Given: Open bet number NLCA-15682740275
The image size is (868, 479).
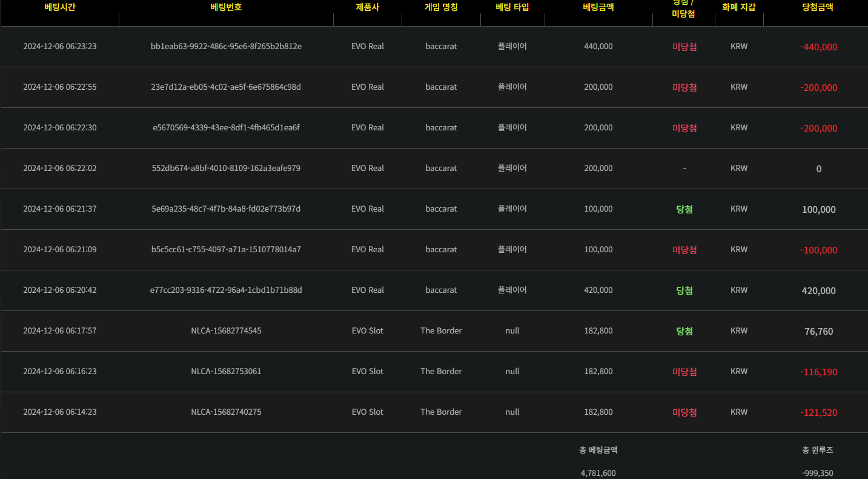Looking at the screenshot, I should click(226, 412).
